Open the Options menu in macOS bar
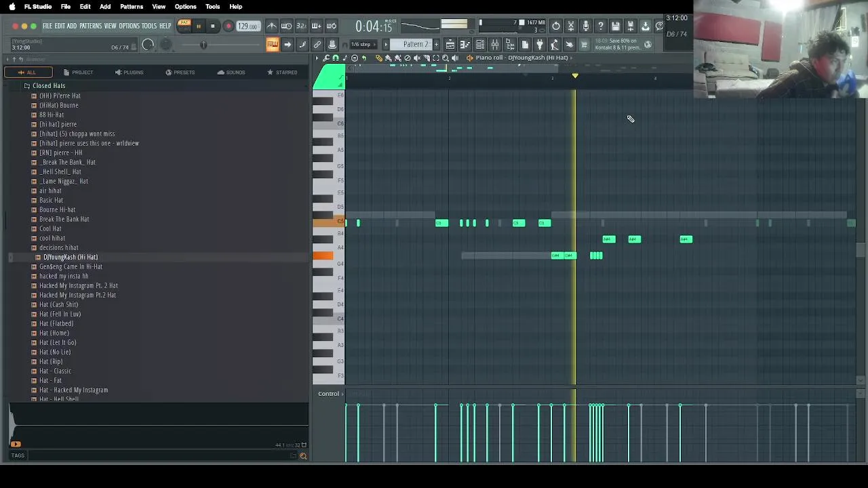The image size is (868, 488). (x=185, y=6)
